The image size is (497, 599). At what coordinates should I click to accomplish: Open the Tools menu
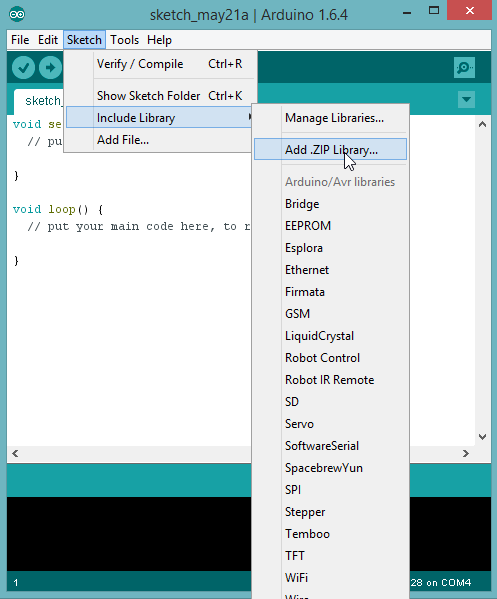point(125,40)
